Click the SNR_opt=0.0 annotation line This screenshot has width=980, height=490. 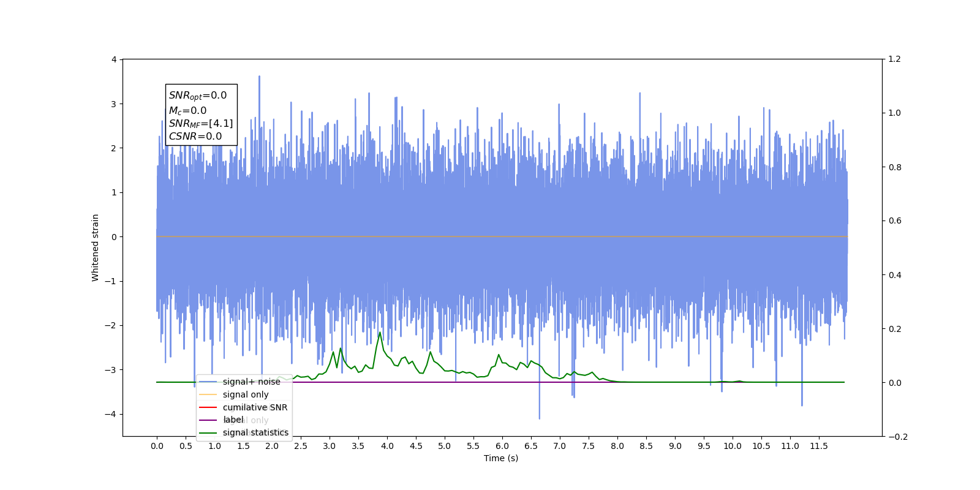198,96
